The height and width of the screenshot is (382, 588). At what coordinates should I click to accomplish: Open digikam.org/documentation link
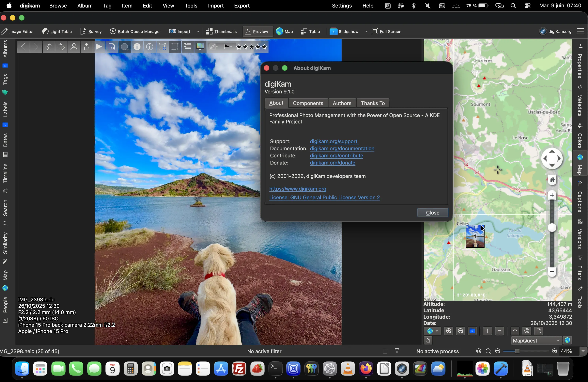342,149
